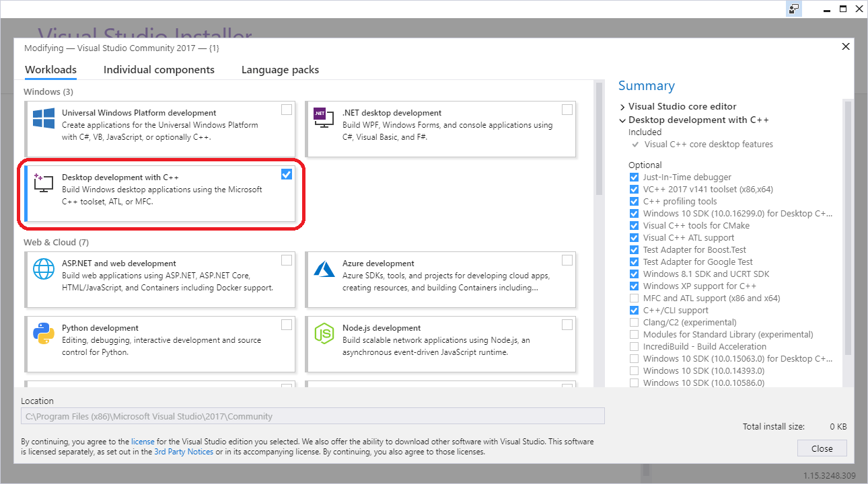Click the ASP.NET globe icon
This screenshot has height=484, width=868.
click(x=44, y=269)
